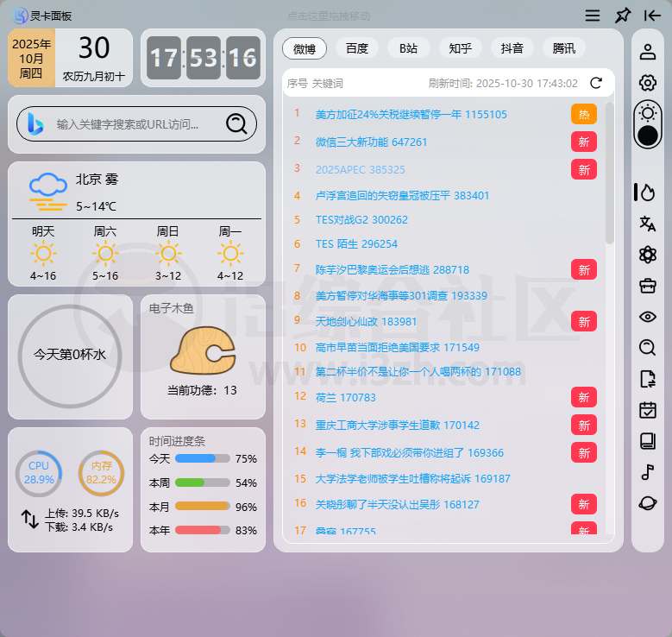Open trend 荷兰 170783

[x=345, y=398]
